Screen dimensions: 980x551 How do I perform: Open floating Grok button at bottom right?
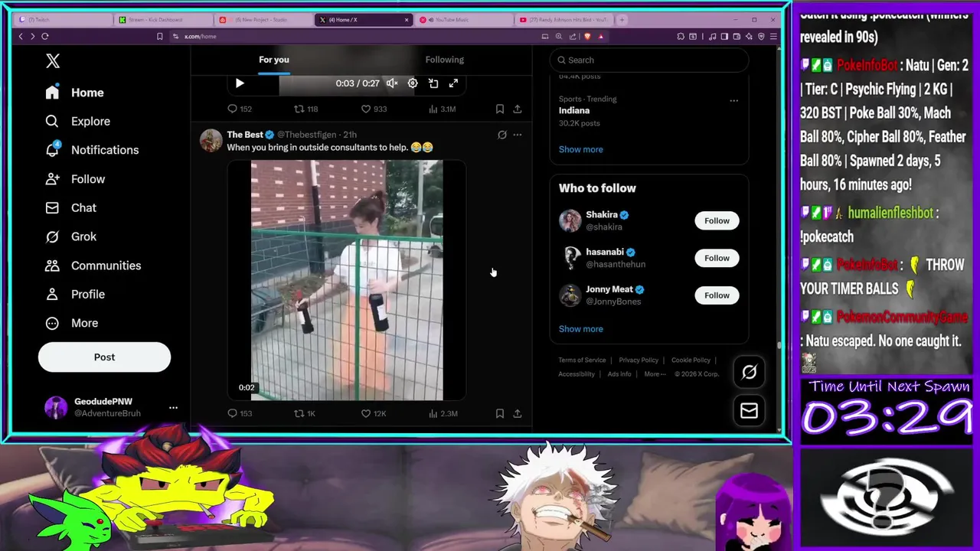click(749, 372)
